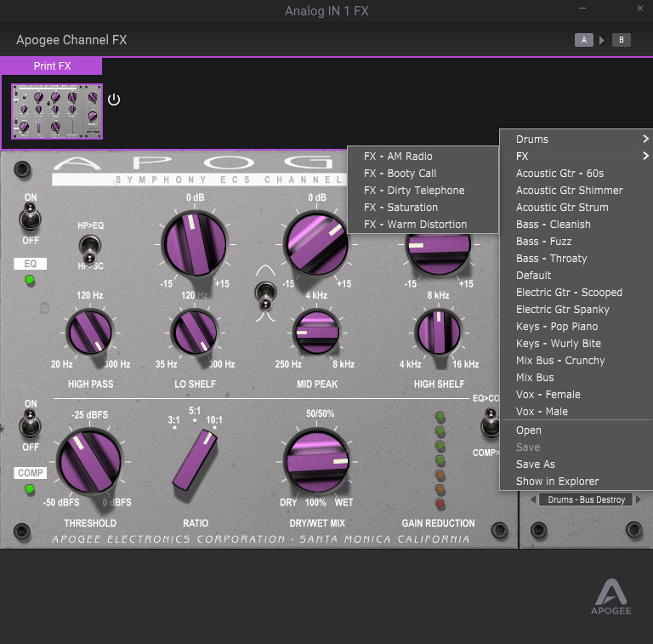Load Vox - Female preset
The height and width of the screenshot is (644, 653).
tap(576, 395)
